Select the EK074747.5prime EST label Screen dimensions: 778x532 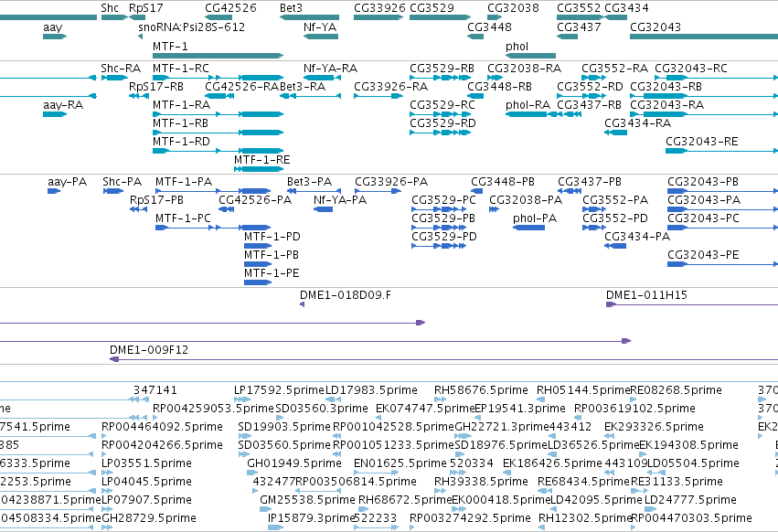click(x=425, y=409)
